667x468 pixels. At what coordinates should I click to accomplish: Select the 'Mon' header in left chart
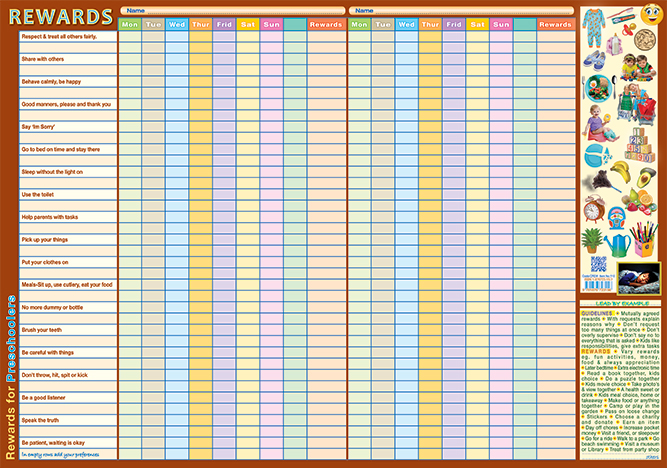click(x=130, y=24)
